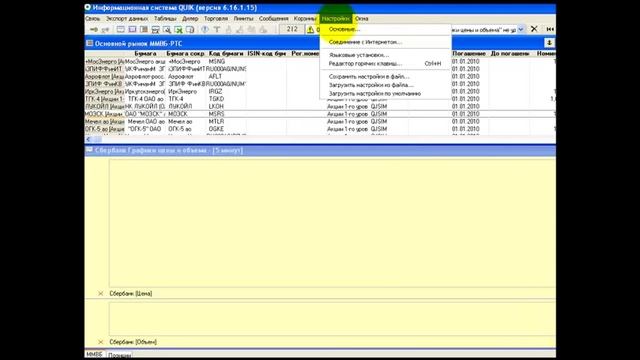Select the AFLT row code cell
The height and width of the screenshot is (360, 640).
click(x=216, y=76)
